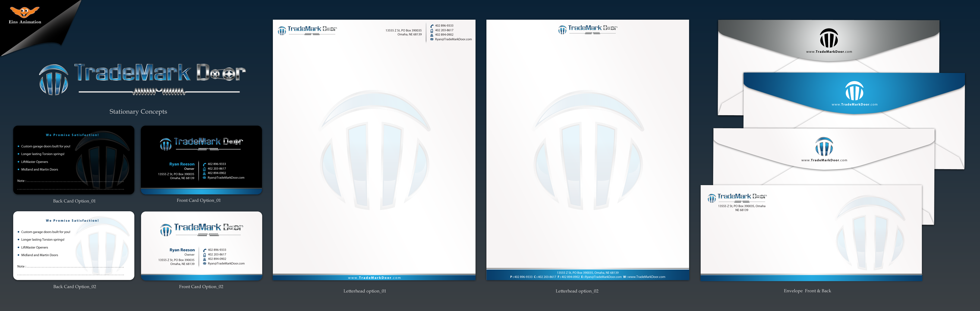Click dome logo on Front Card Option_01

165,144
